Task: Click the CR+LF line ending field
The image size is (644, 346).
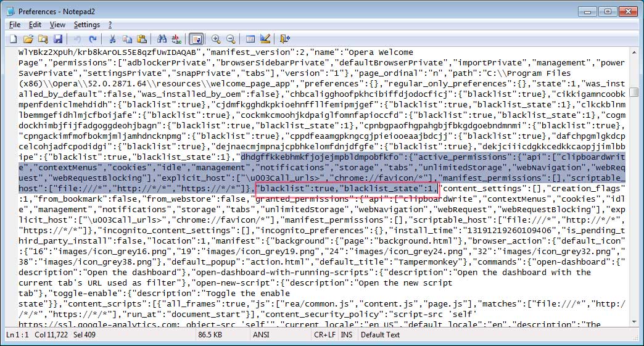Action: [324, 335]
